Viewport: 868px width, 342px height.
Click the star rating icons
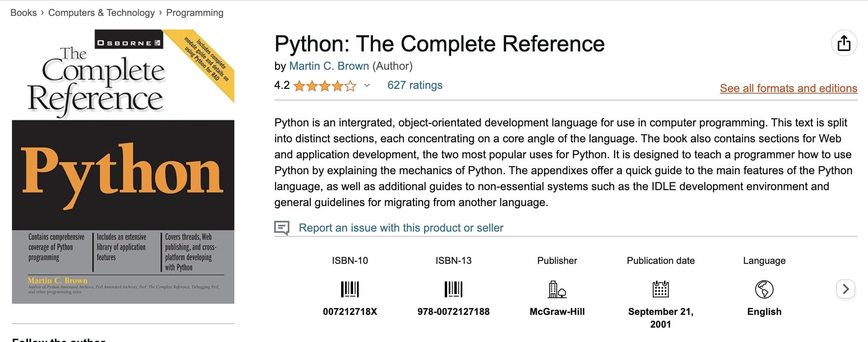tap(325, 86)
